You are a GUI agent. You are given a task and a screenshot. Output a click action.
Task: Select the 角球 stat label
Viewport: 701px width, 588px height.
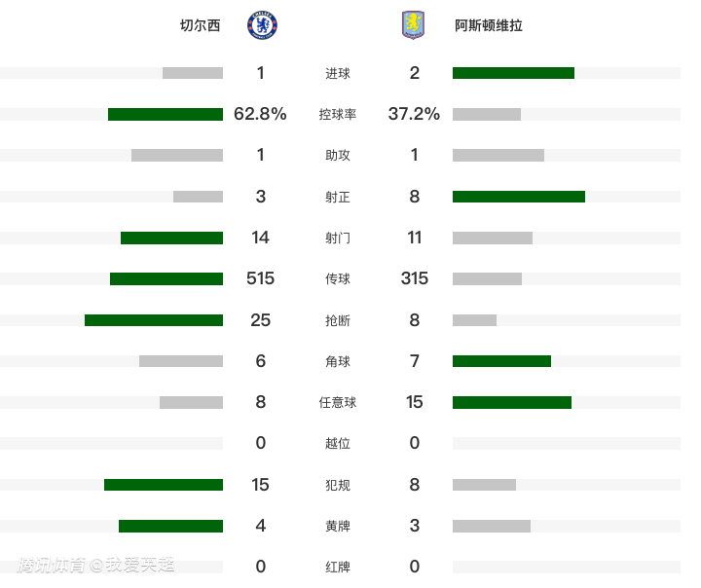338,361
